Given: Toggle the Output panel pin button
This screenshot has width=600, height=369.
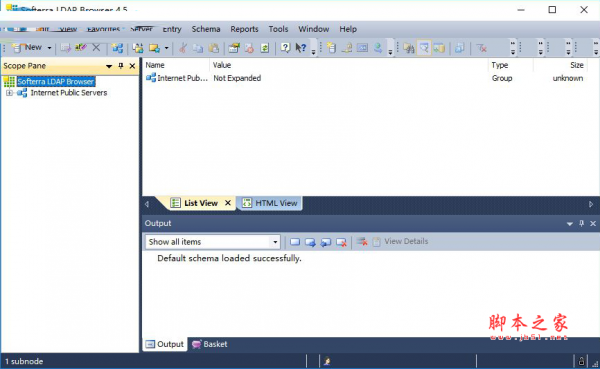Looking at the screenshot, I should [x=581, y=223].
